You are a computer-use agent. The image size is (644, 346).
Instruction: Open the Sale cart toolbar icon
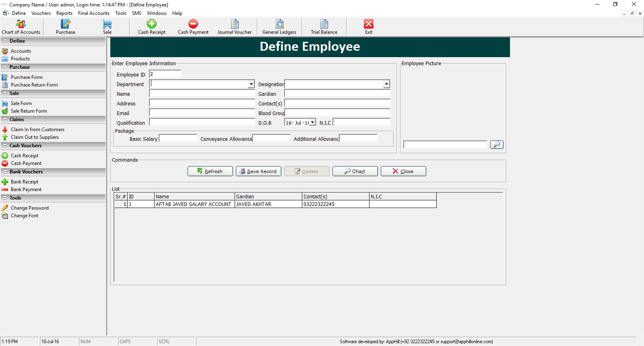(x=107, y=27)
